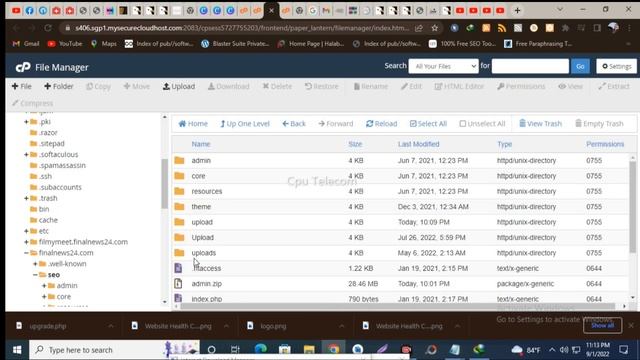Open View Trash

[x=540, y=124]
